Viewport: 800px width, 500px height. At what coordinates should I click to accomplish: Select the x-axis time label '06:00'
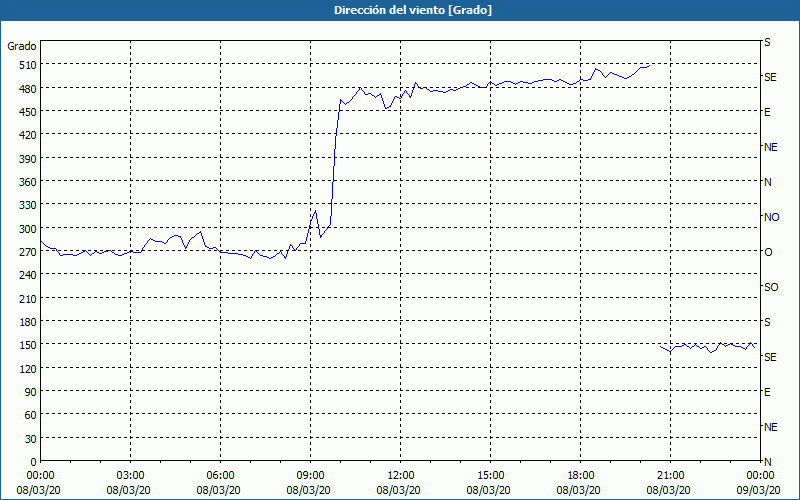pos(220,476)
